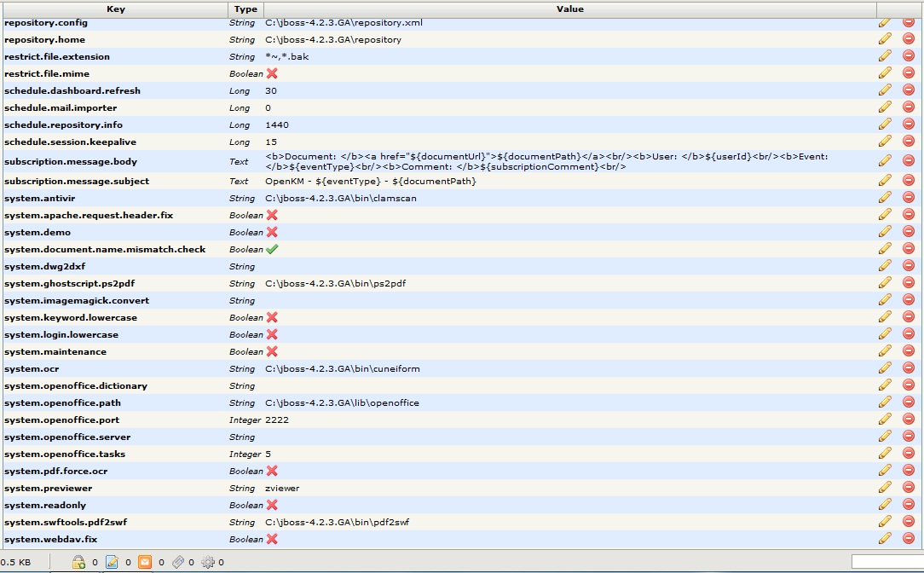Image resolution: width=924 pixels, height=573 pixels.
Task: Click the pencil icon next to system.openoffice.port
Action: coord(884,419)
